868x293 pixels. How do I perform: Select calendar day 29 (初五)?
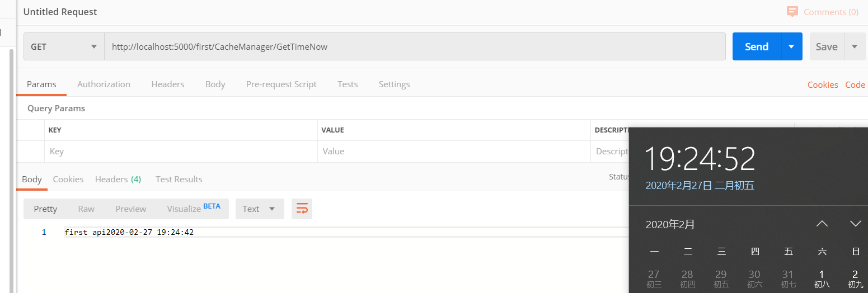[x=721, y=278]
